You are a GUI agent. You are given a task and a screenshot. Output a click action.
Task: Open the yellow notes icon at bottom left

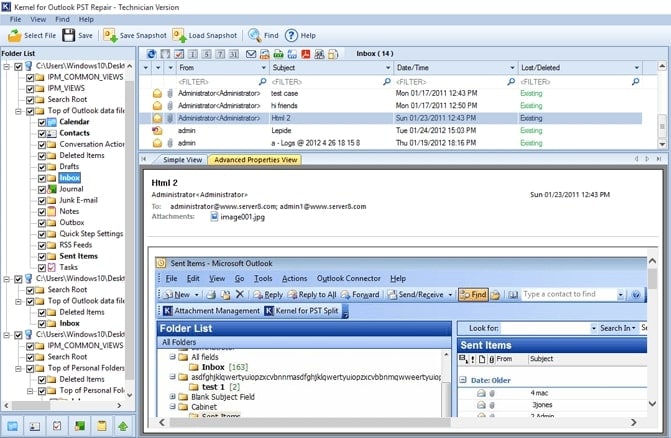(x=101, y=426)
